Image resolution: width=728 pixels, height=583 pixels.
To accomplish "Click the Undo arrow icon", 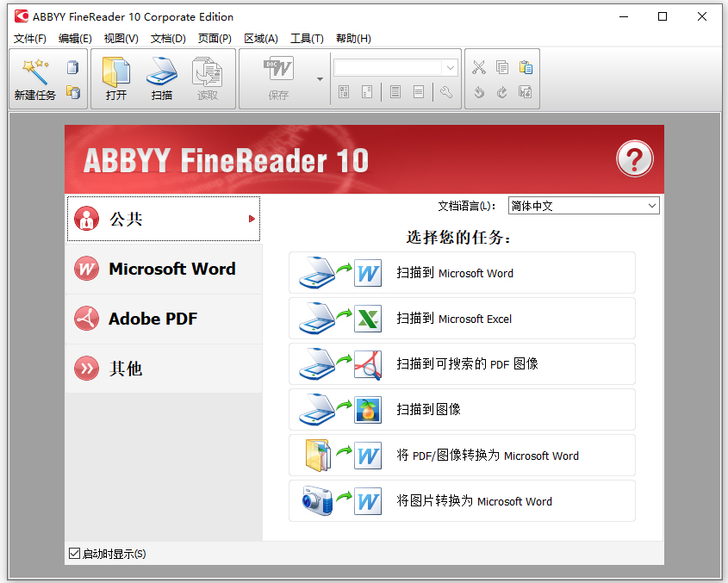I will click(479, 92).
